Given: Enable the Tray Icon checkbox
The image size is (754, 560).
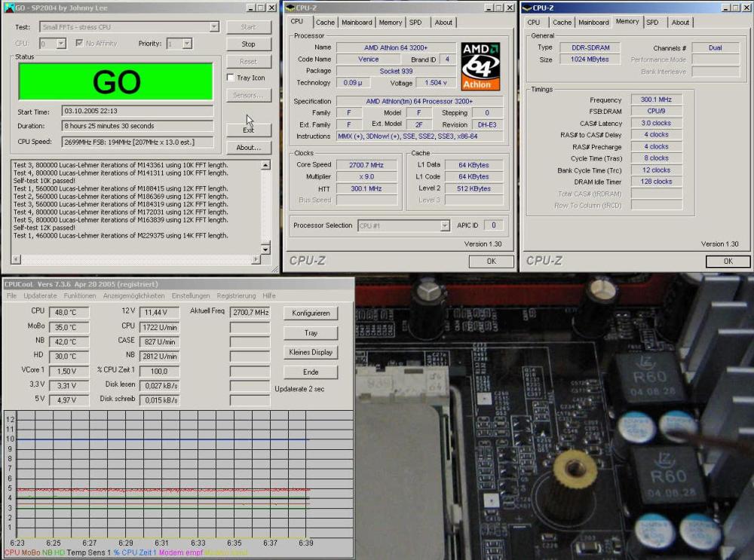Looking at the screenshot, I should 231,78.
